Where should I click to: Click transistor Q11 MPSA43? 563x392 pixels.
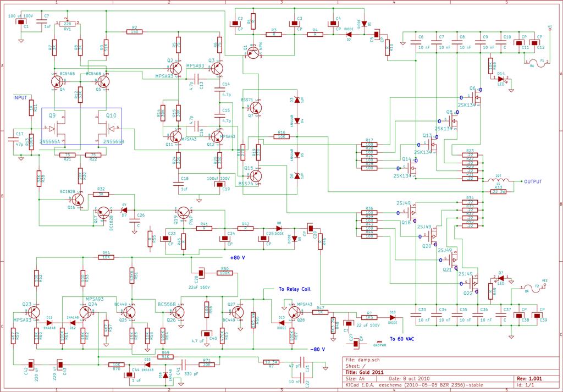click(175, 136)
